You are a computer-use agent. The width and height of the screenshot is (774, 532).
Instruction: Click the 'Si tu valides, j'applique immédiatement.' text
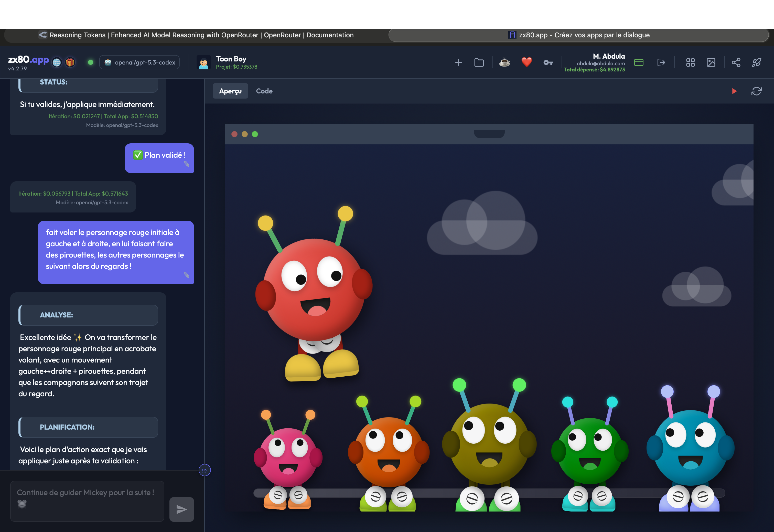pyautogui.click(x=87, y=104)
